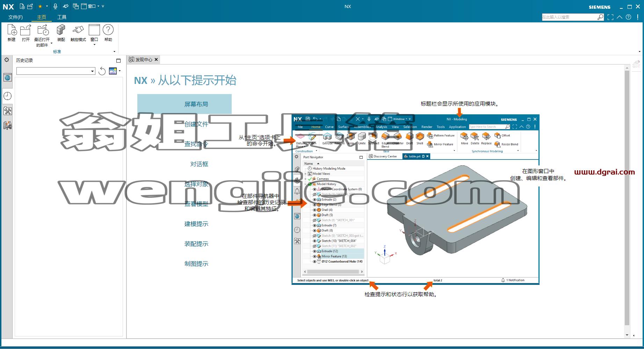Select the 主页 ribbon tab
The width and height of the screenshot is (644, 349).
[x=42, y=17]
